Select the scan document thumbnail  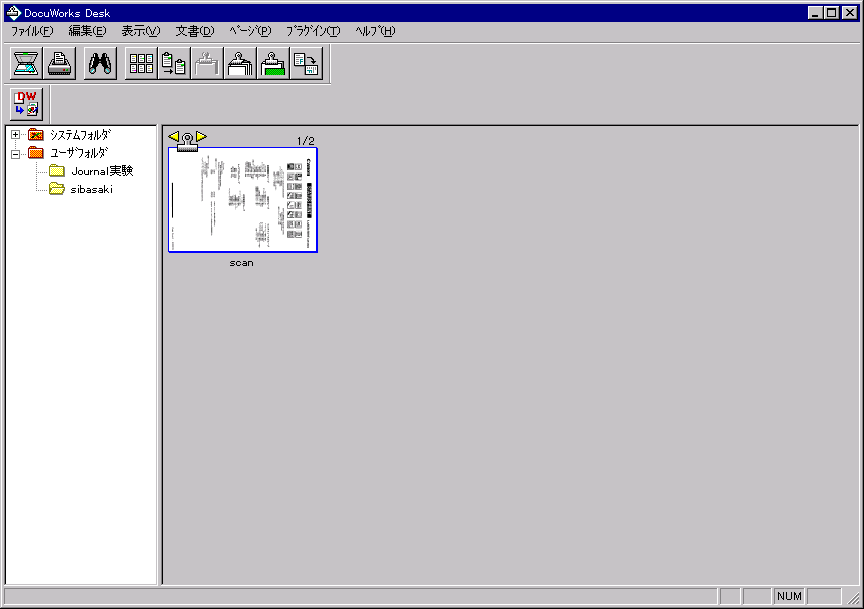[243, 200]
